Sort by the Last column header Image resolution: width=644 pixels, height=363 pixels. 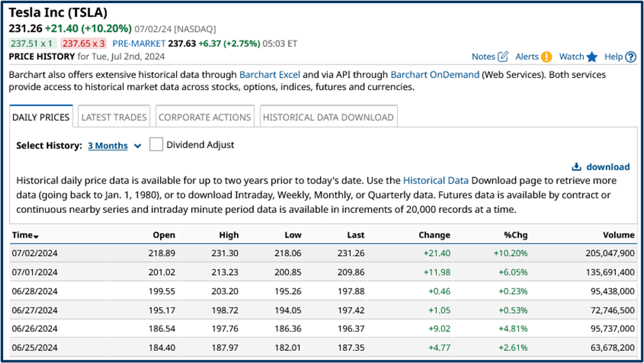356,235
